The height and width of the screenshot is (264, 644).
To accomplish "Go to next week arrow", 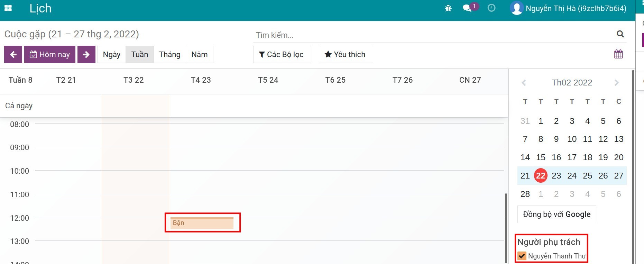I will 86,54.
